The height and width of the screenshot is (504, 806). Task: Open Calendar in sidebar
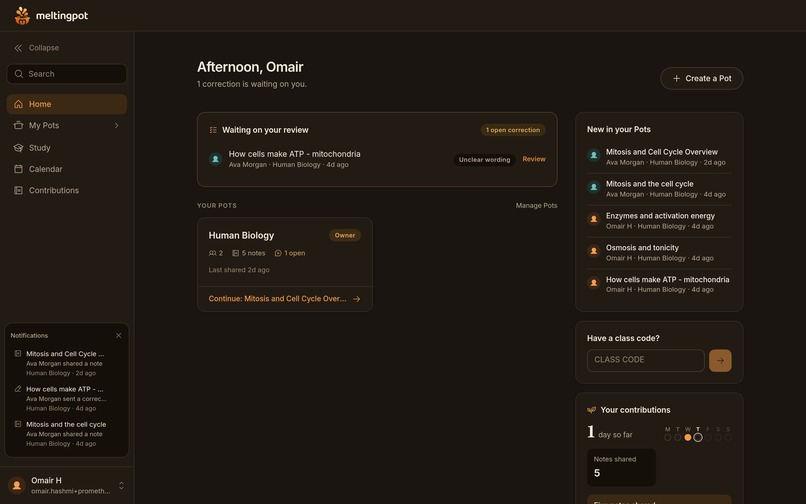[x=67, y=169]
